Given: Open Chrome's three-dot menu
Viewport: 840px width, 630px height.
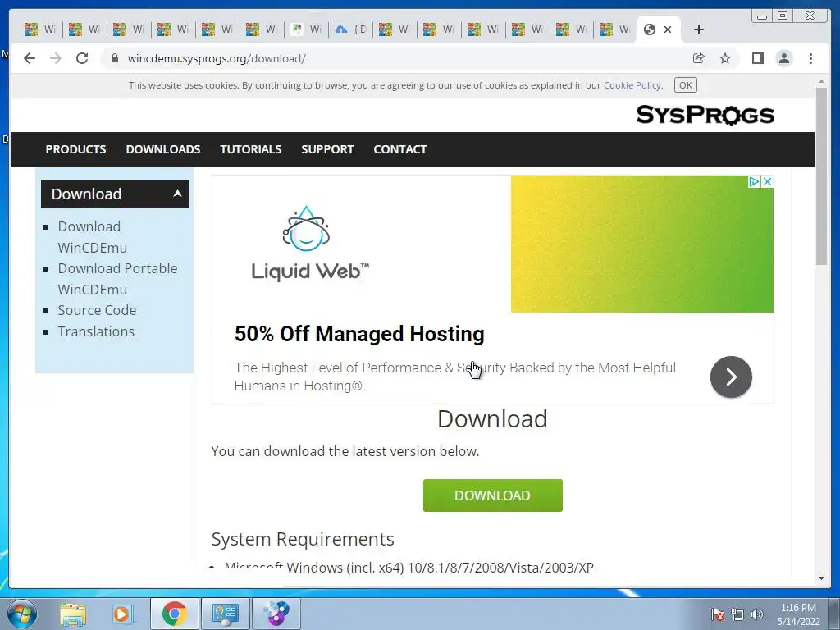Looking at the screenshot, I should (x=811, y=58).
